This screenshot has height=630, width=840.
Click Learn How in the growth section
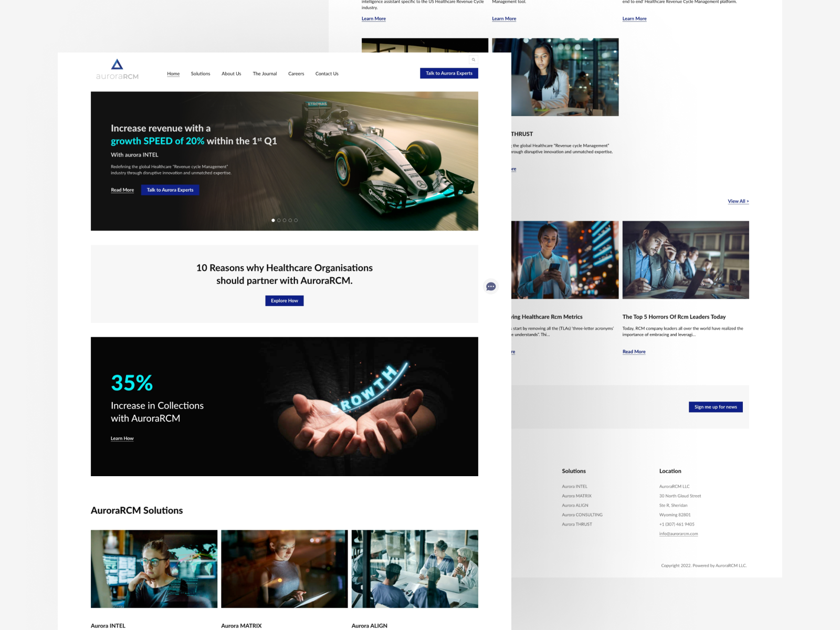122,438
